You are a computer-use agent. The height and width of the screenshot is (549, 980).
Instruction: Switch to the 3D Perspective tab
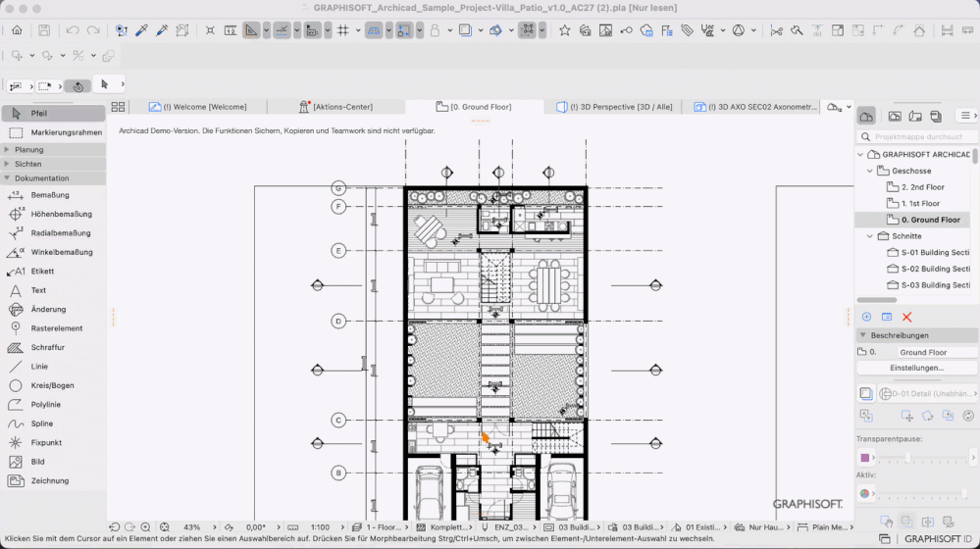point(614,107)
